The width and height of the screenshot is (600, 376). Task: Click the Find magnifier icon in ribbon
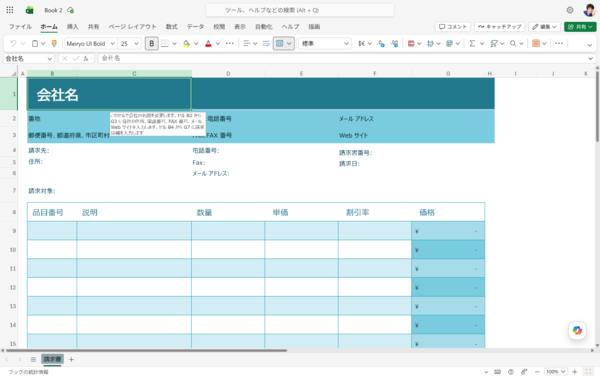click(513, 44)
